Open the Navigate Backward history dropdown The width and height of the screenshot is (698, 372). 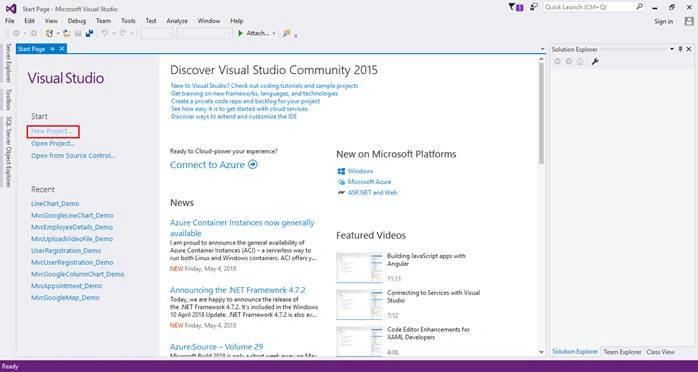click(24, 33)
